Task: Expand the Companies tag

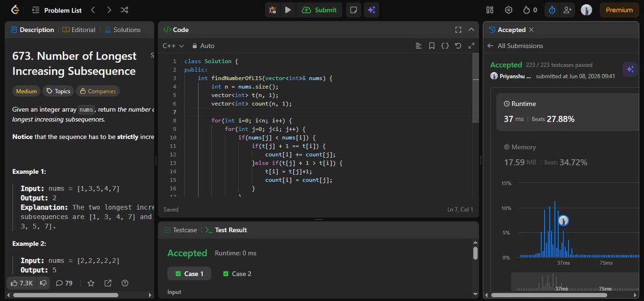Action: click(98, 91)
